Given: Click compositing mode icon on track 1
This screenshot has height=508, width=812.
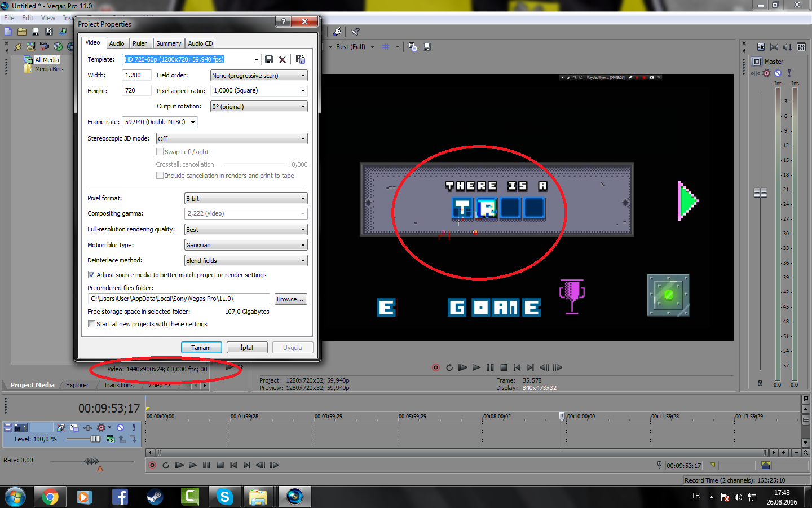Looking at the screenshot, I should (111, 439).
